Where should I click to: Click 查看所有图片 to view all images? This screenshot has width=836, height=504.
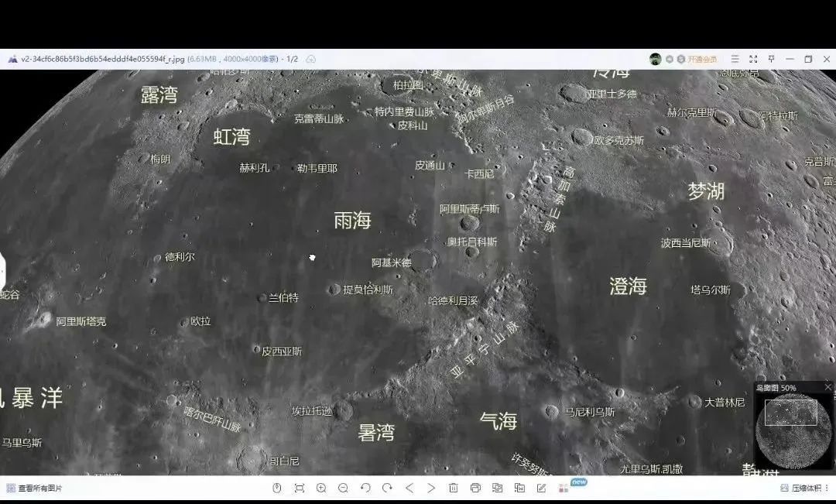pyautogui.click(x=34, y=489)
